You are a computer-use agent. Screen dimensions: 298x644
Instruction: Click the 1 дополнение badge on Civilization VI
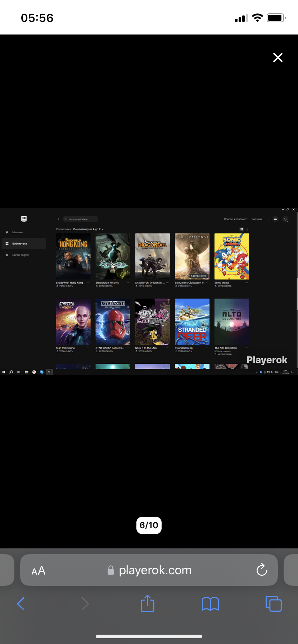(x=198, y=276)
